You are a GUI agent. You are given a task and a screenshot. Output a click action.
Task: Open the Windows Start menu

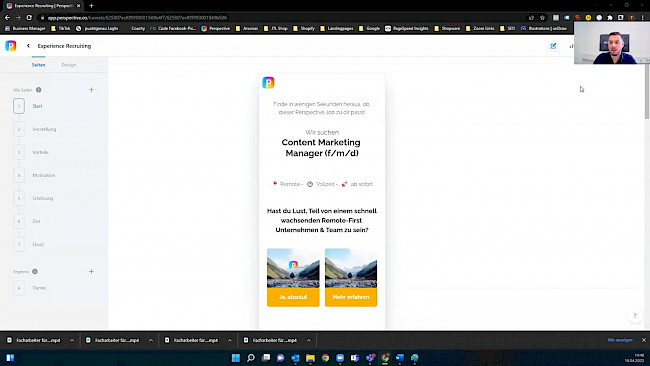(236, 358)
